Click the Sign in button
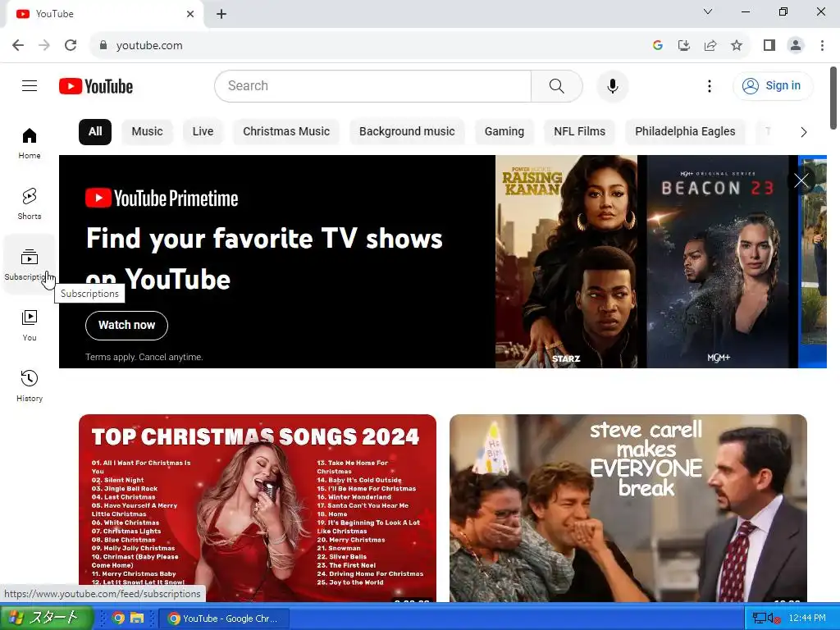 click(773, 86)
